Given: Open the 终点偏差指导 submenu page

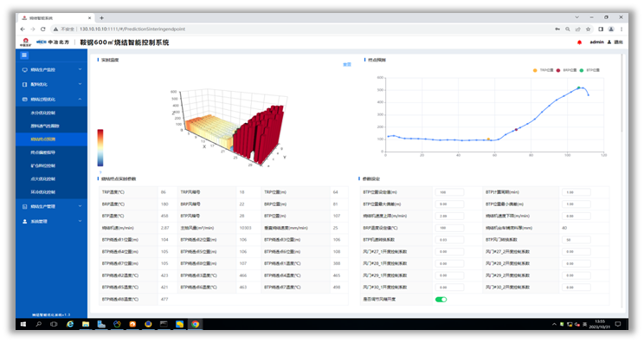Looking at the screenshot, I should [42, 152].
